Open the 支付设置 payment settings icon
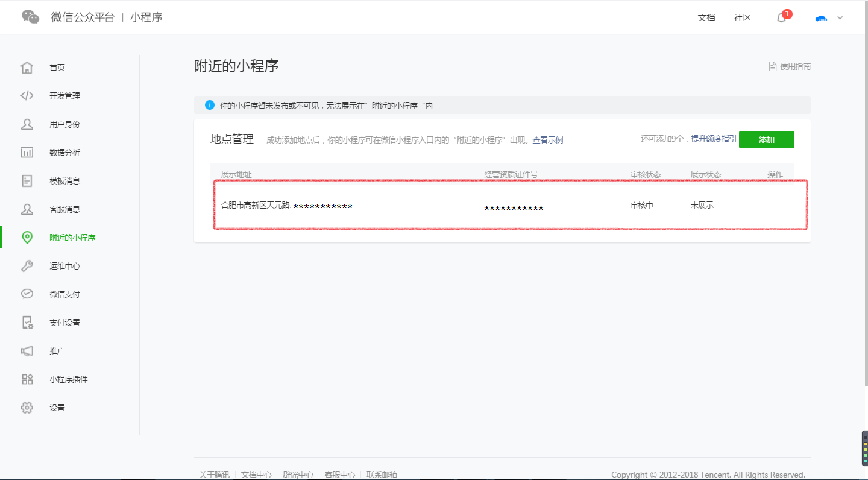 click(27, 322)
